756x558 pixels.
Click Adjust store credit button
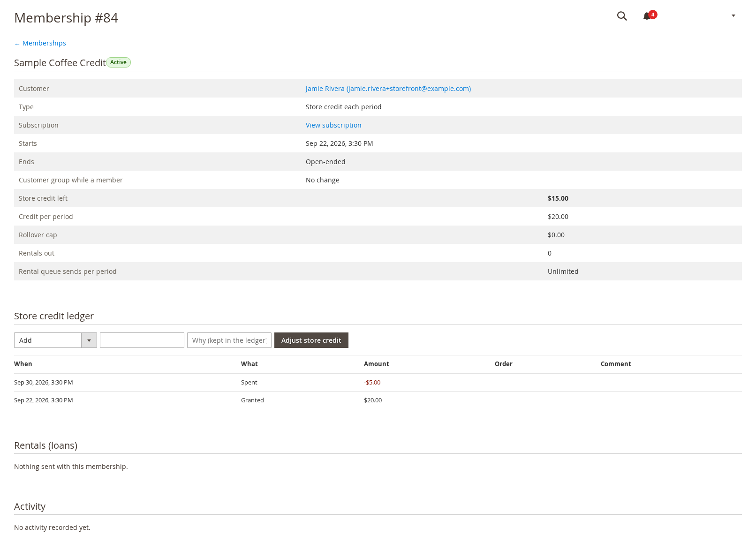tap(311, 340)
